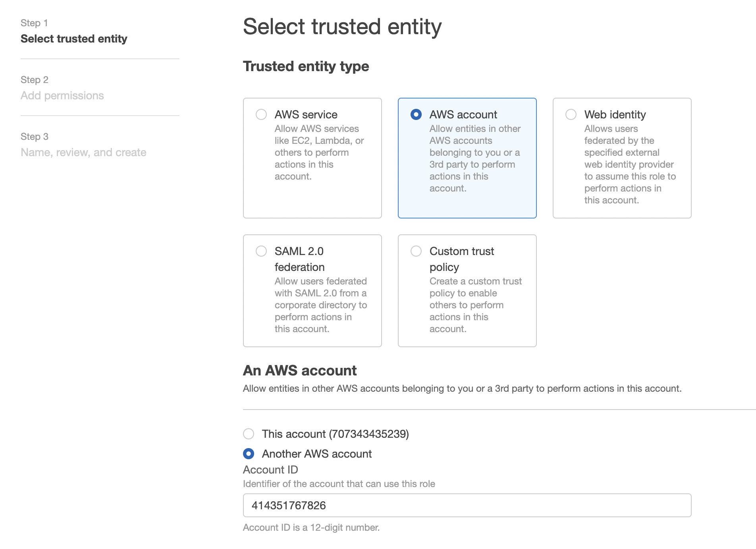Select the AWS service radio button
756x549 pixels.
click(x=261, y=114)
